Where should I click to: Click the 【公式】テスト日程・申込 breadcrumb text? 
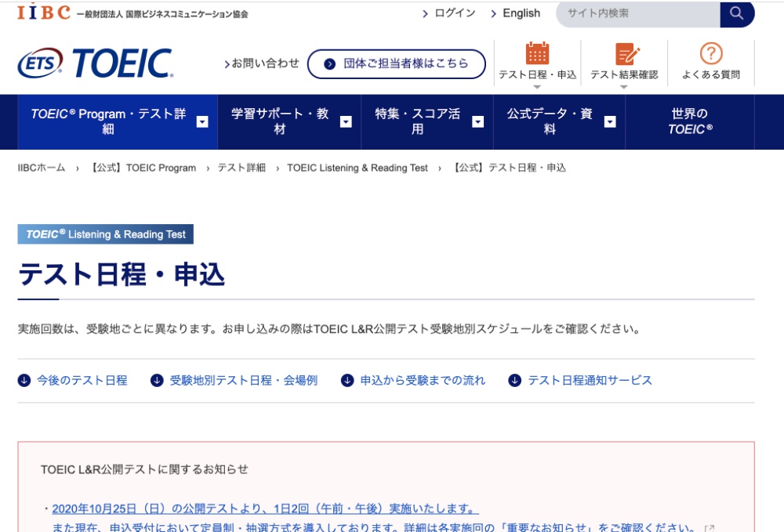coord(509,168)
